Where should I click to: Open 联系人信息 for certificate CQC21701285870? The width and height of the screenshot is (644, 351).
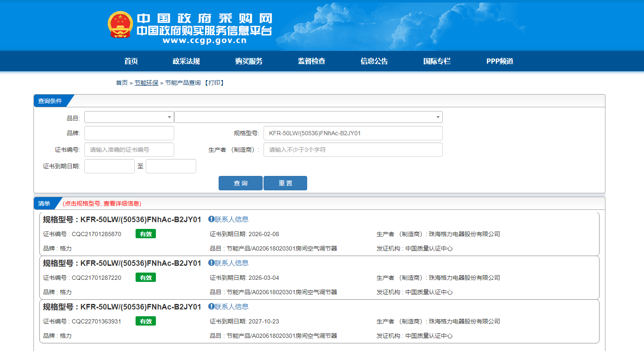pos(231,219)
